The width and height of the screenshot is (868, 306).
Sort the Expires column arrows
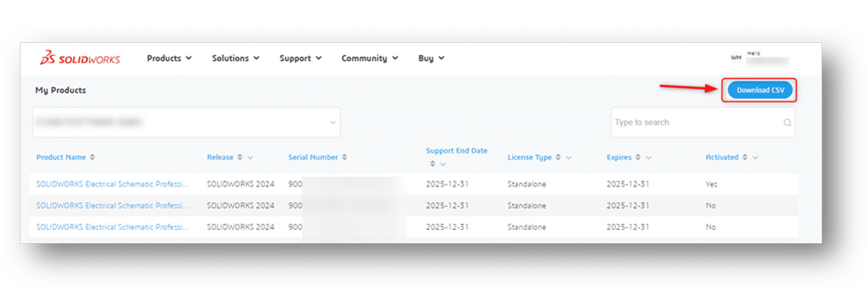point(638,157)
